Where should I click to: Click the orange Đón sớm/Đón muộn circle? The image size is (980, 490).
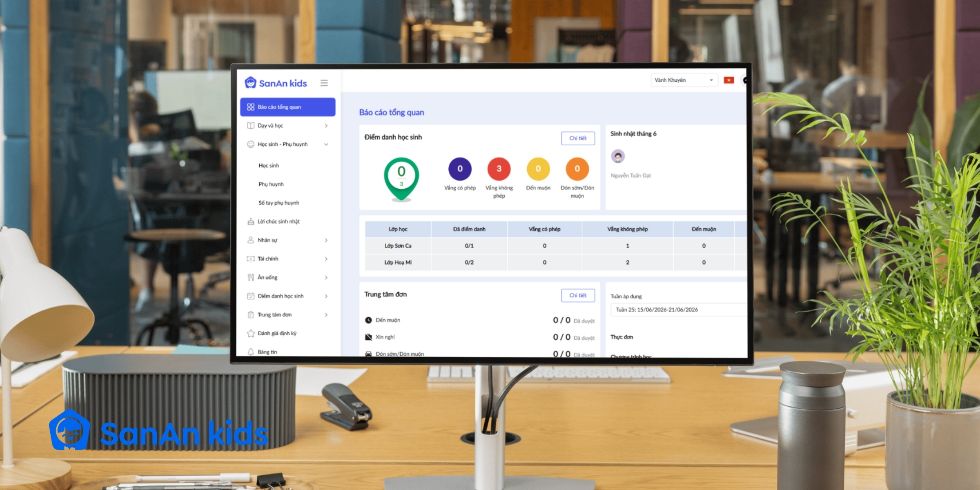577,169
